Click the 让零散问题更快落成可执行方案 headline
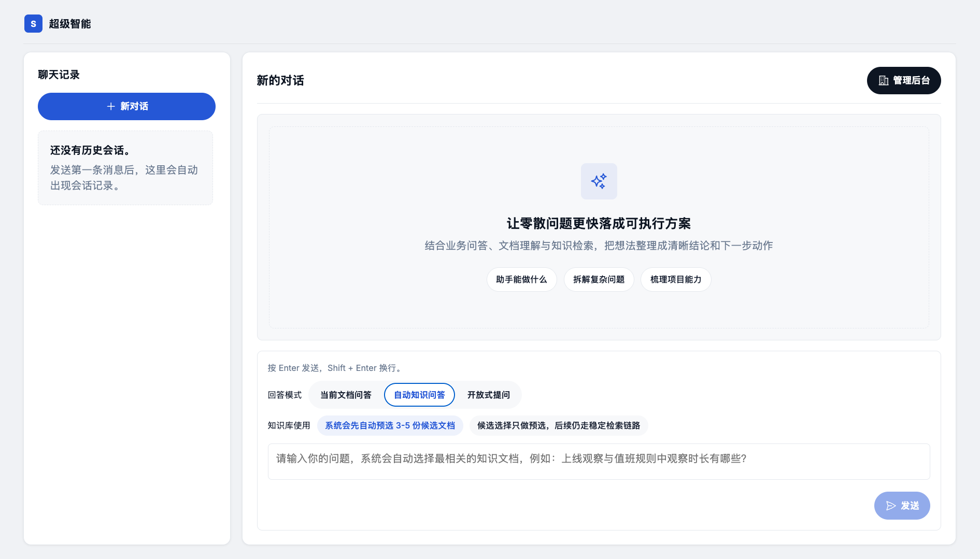This screenshot has height=559, width=980. coord(599,223)
